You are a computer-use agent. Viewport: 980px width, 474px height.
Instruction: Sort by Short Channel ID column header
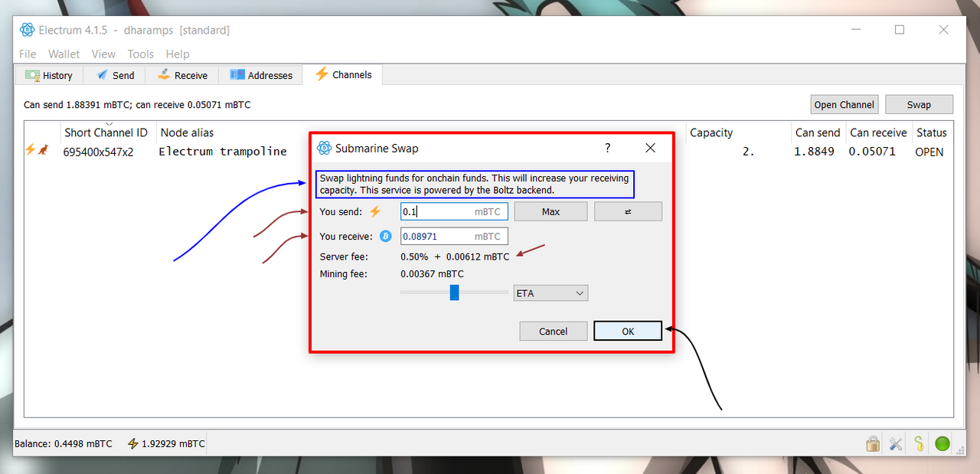(108, 132)
